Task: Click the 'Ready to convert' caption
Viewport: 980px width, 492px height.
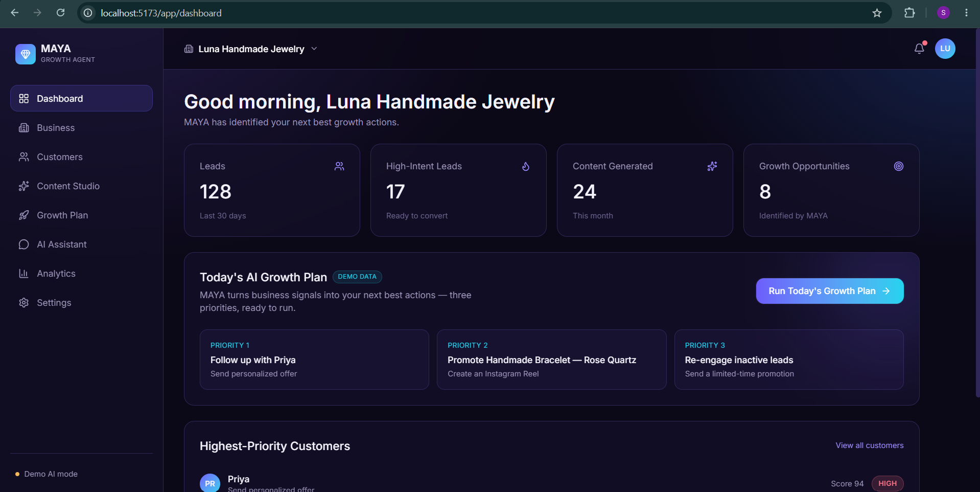Action: (417, 216)
